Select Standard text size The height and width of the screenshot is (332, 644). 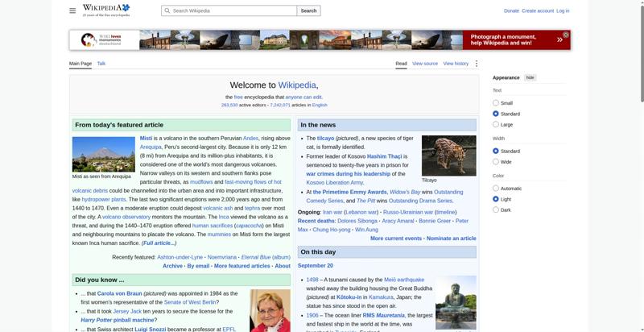(x=496, y=114)
